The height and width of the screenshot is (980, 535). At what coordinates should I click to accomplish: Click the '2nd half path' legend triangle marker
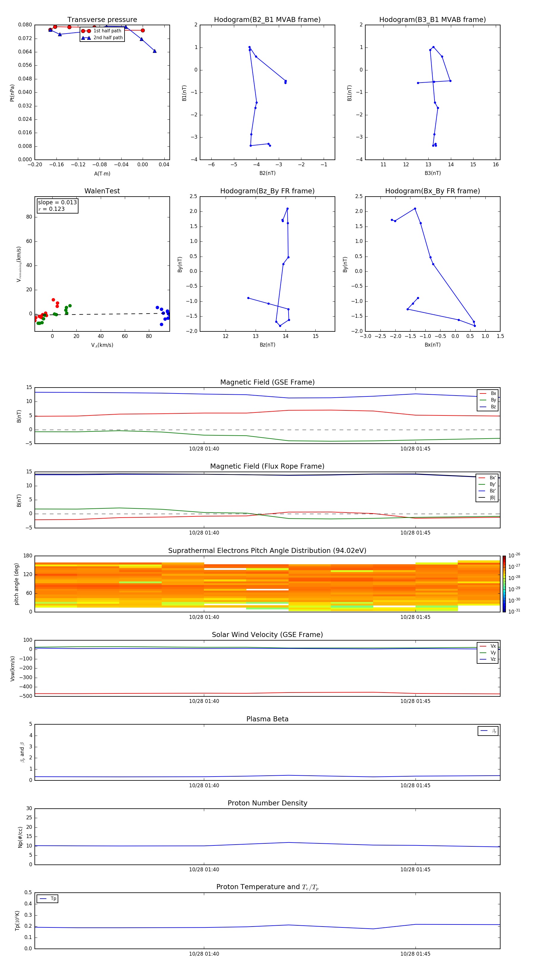[86, 38]
